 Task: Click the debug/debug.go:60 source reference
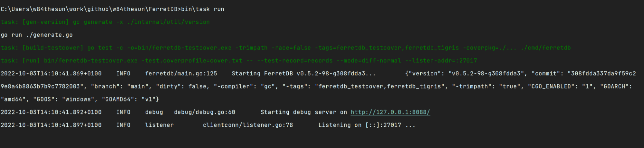(x=205, y=112)
